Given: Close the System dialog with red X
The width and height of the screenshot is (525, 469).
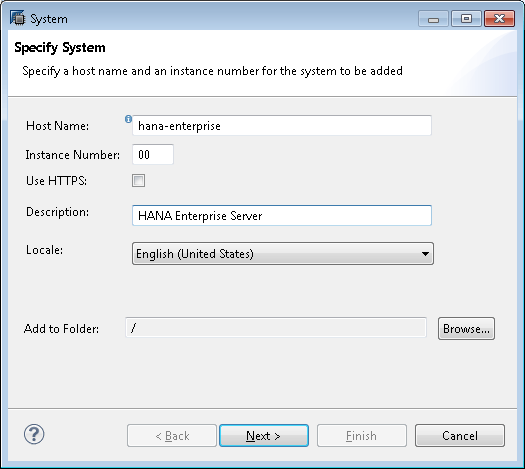Looking at the screenshot, I should 499,18.
